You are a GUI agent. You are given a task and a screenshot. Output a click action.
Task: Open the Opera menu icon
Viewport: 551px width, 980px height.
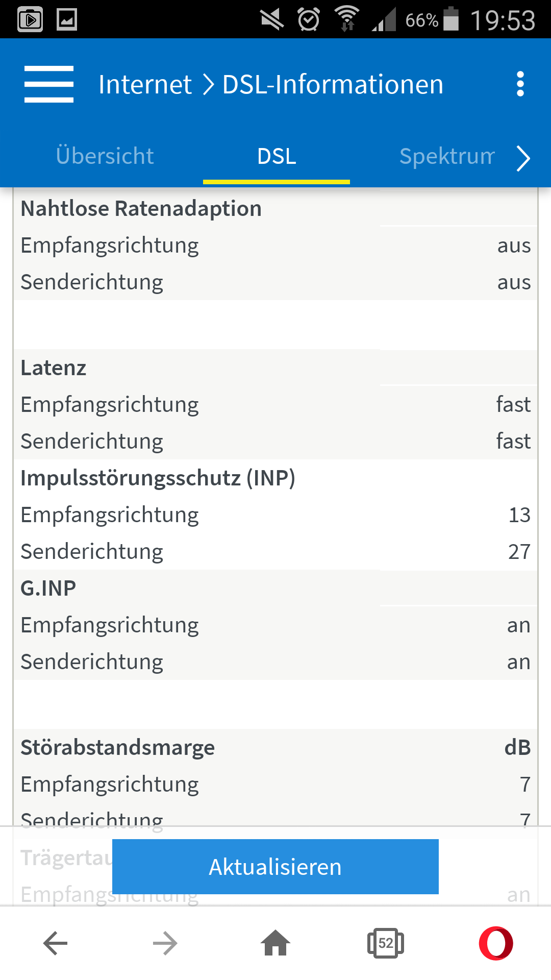click(496, 943)
